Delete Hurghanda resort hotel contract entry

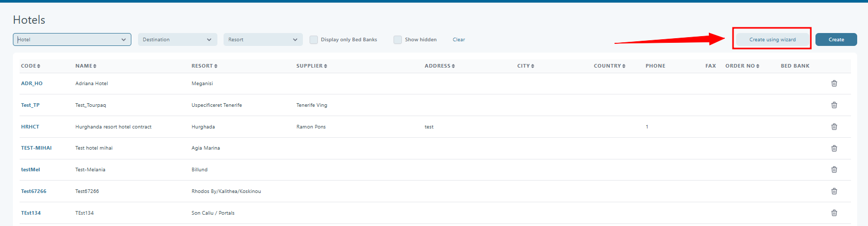(834, 127)
